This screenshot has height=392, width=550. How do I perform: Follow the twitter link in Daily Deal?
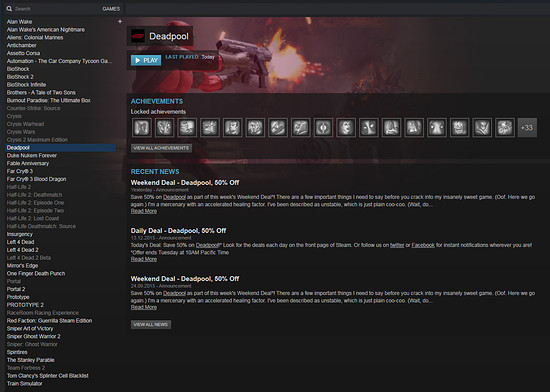pyautogui.click(x=397, y=245)
